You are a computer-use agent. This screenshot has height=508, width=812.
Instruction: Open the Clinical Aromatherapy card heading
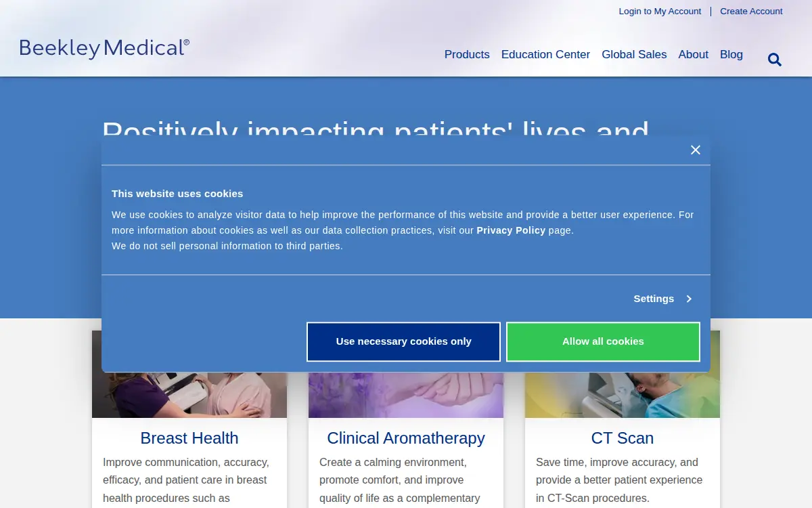pyautogui.click(x=406, y=438)
